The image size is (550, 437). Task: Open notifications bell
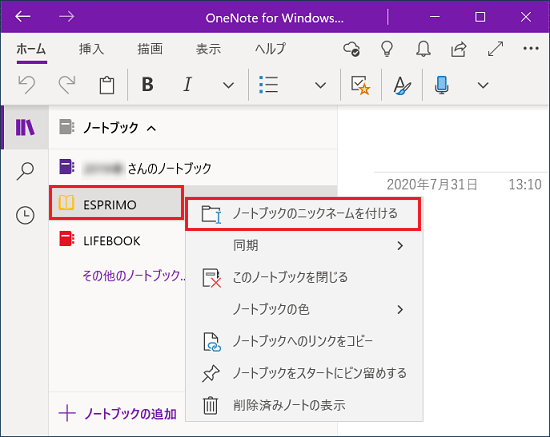(423, 49)
